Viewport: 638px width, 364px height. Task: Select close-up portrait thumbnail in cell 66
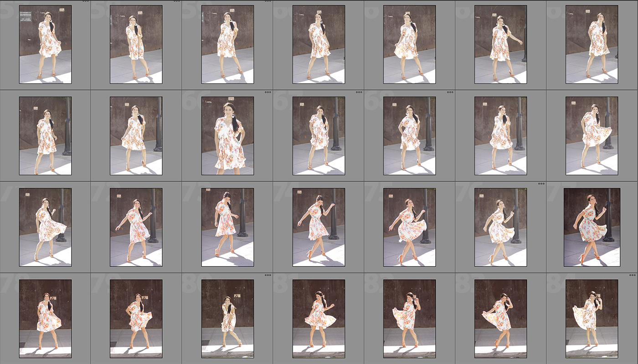coord(227,136)
